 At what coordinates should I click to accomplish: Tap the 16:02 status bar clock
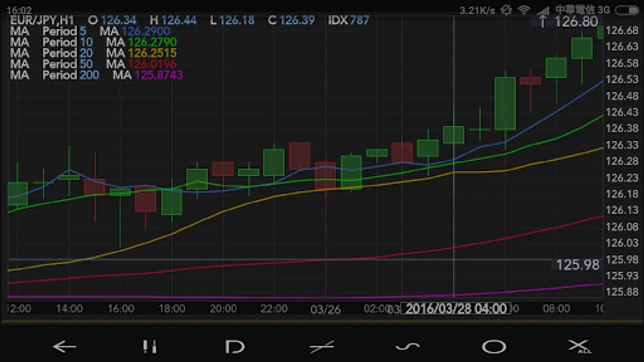tap(19, 10)
